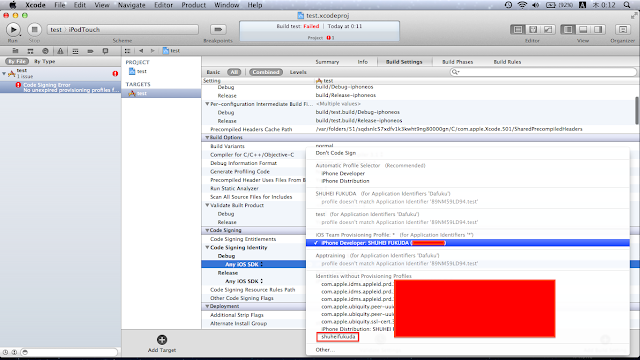Toggle the Breakpoints button
Viewport: 640px width, 360px height.
[218, 29]
